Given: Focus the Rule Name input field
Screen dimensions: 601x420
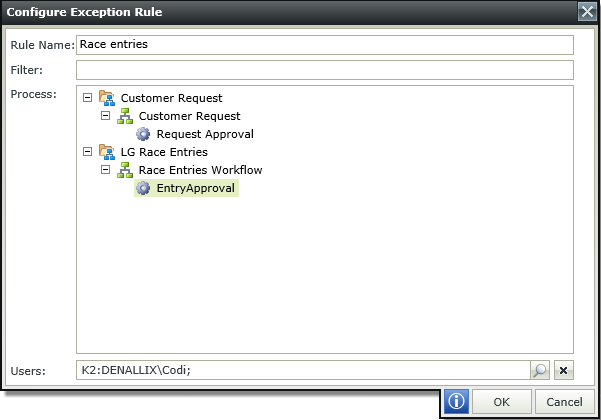Looking at the screenshot, I should click(325, 45).
